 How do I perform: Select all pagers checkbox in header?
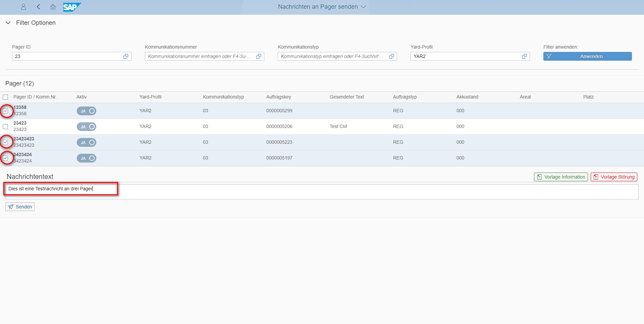pos(5,97)
